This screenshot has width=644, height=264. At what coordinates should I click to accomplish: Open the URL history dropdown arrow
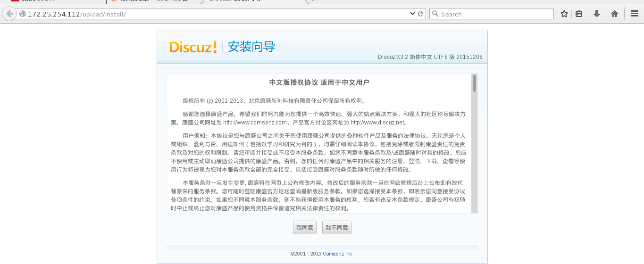tap(413, 14)
